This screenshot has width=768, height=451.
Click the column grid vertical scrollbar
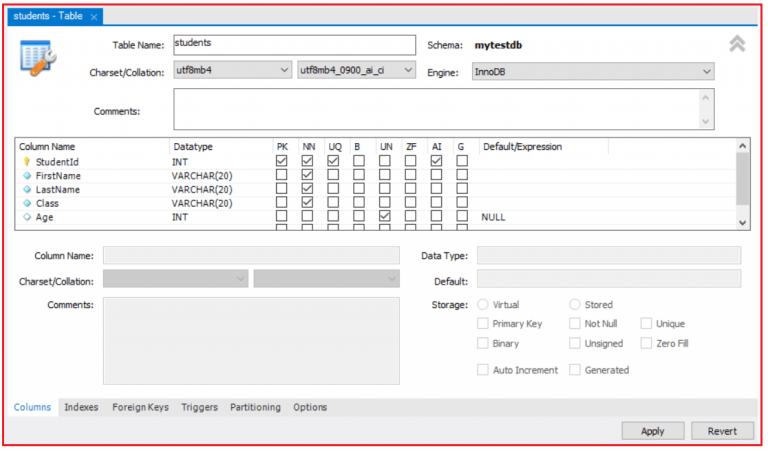click(x=742, y=180)
